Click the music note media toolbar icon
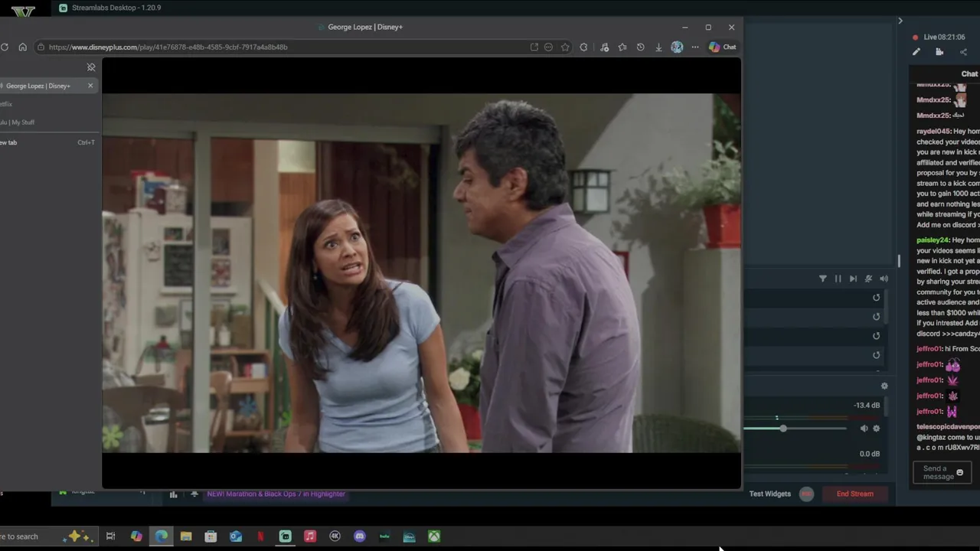 coord(604,47)
